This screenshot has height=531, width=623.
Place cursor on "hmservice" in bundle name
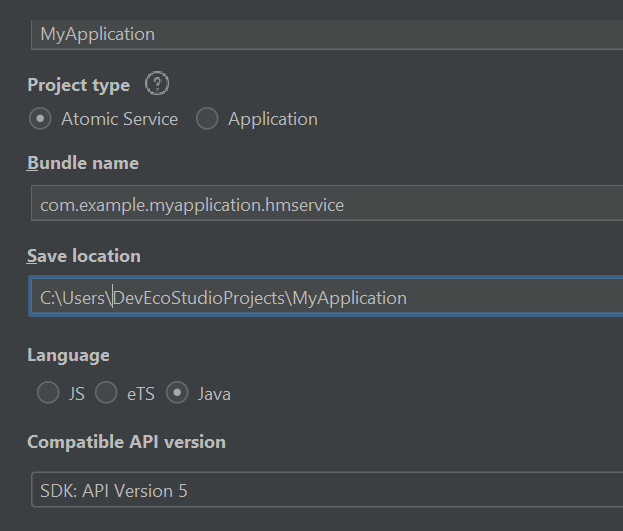[x=306, y=205]
